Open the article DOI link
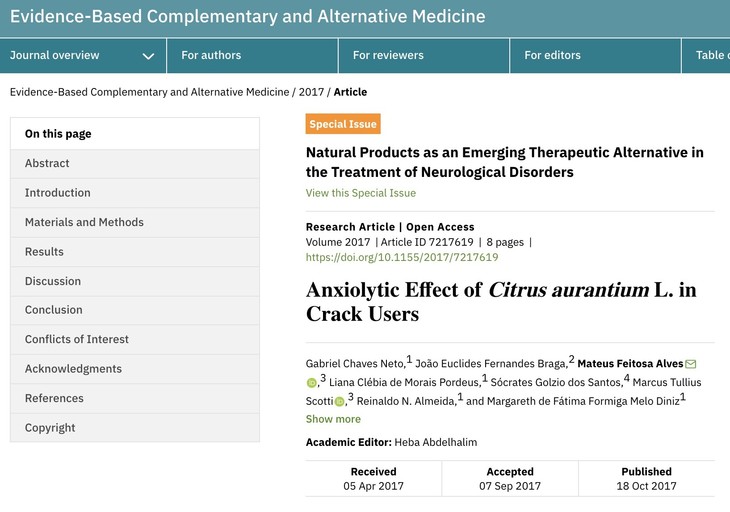This screenshot has width=730, height=512. tap(402, 257)
